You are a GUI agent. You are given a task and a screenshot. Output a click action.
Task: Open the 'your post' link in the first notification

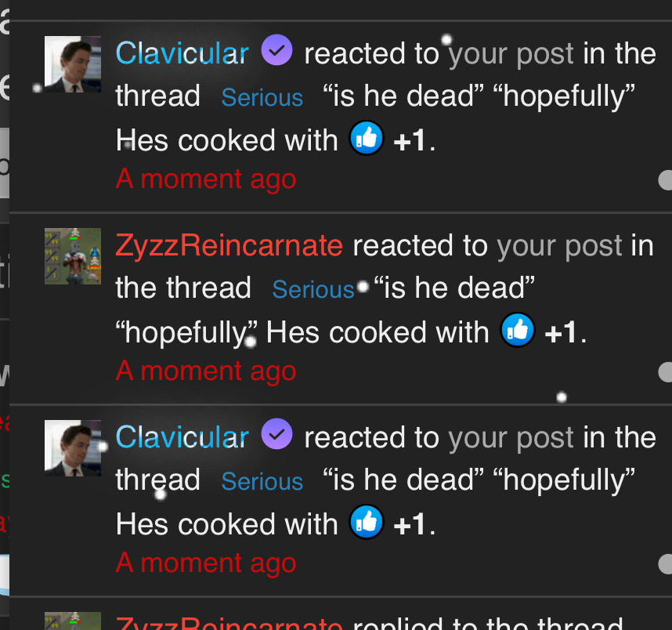click(511, 55)
